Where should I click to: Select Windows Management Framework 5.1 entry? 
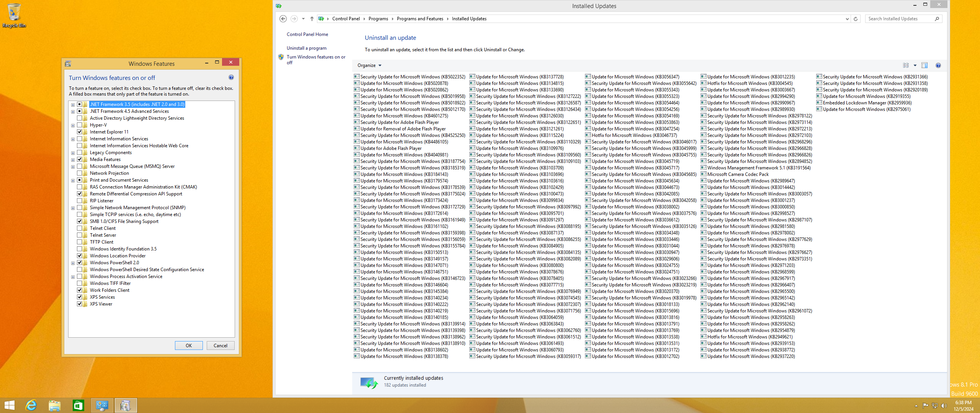(x=756, y=168)
